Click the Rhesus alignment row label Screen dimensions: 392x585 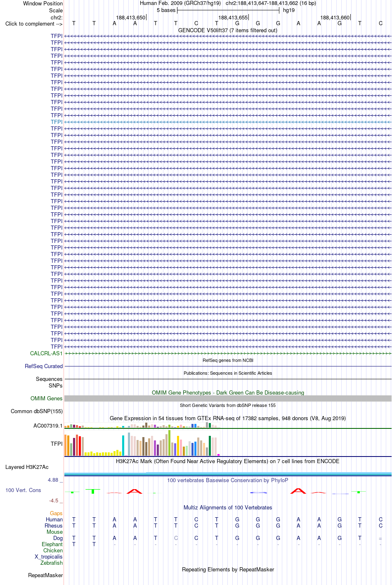pos(54,526)
